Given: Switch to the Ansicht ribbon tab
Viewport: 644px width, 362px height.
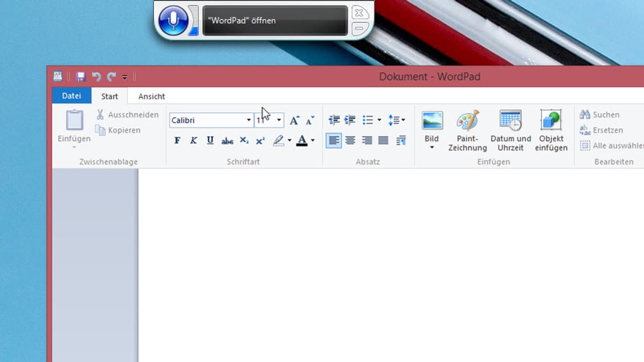Looking at the screenshot, I should pos(151,96).
